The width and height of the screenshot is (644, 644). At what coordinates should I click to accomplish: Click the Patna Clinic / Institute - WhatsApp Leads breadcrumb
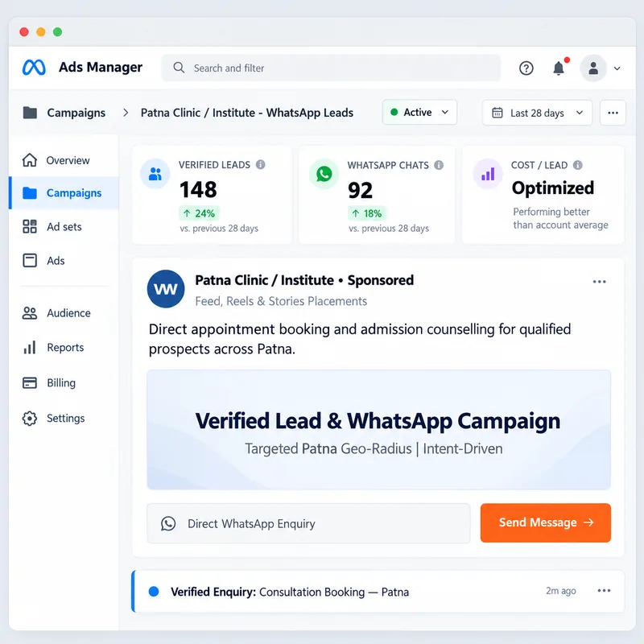point(247,113)
